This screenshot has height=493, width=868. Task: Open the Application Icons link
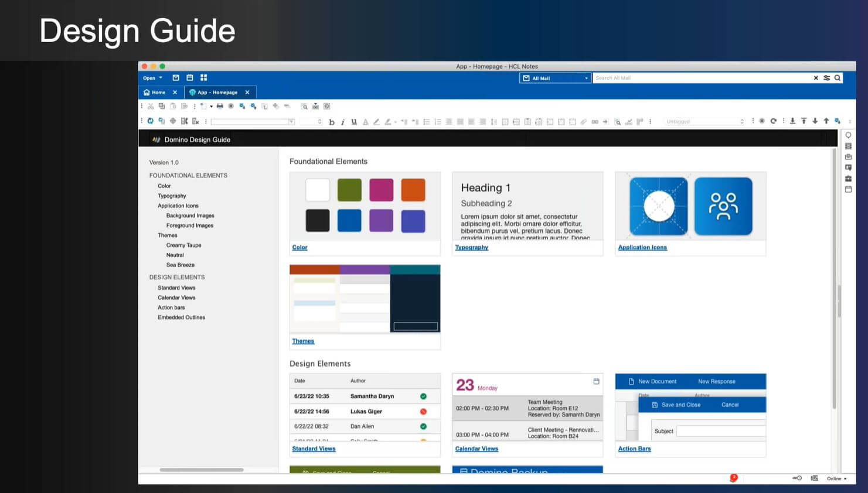coord(642,247)
